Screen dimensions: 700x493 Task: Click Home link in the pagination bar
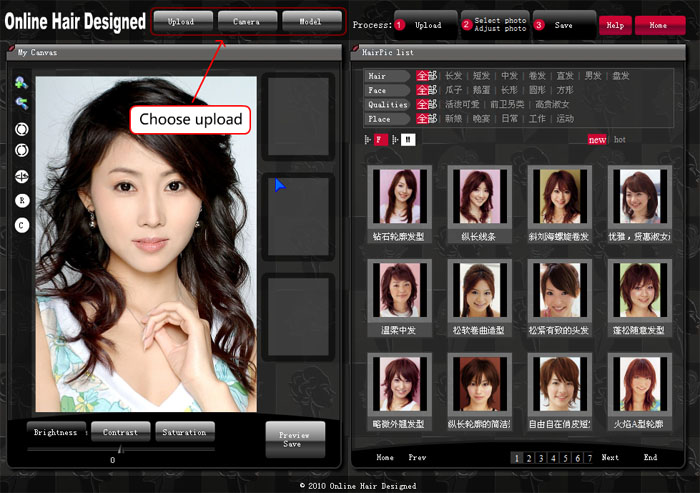click(x=385, y=457)
